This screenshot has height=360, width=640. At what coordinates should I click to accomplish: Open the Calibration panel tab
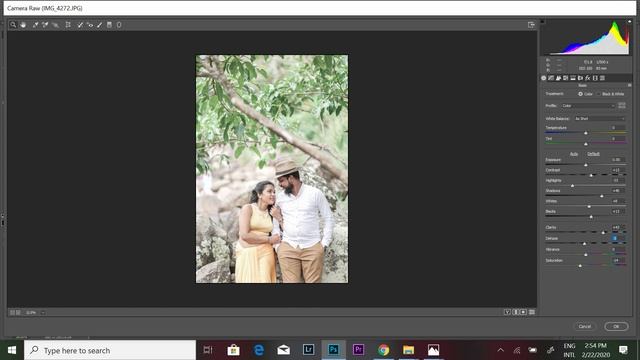[x=595, y=78]
